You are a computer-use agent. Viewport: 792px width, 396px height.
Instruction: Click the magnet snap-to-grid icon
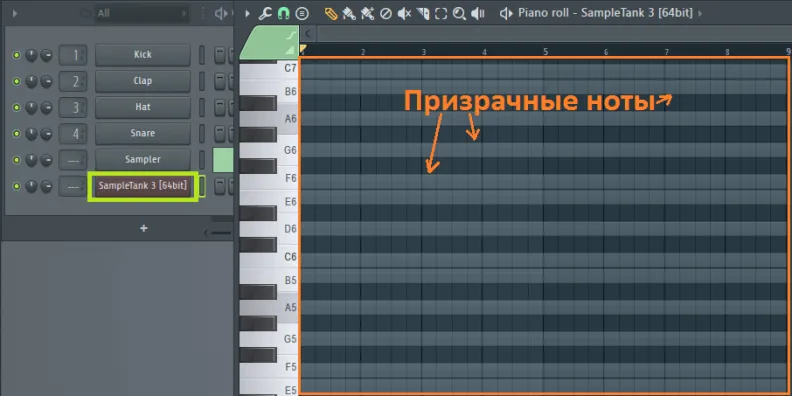click(283, 14)
